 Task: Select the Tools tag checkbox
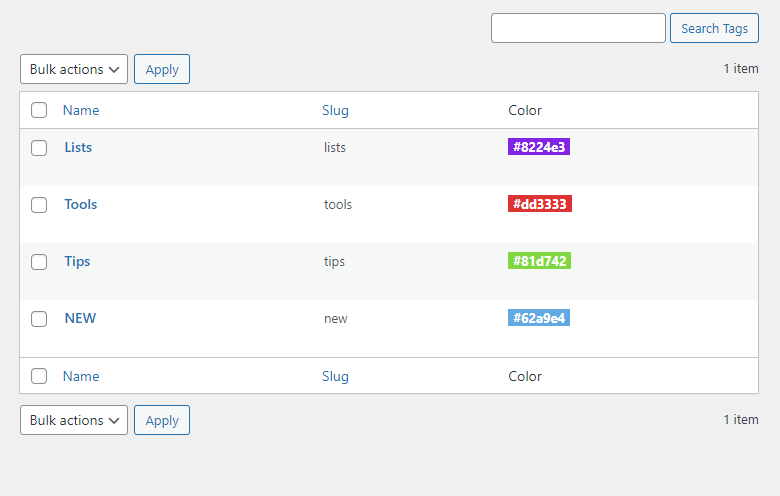[x=39, y=205]
